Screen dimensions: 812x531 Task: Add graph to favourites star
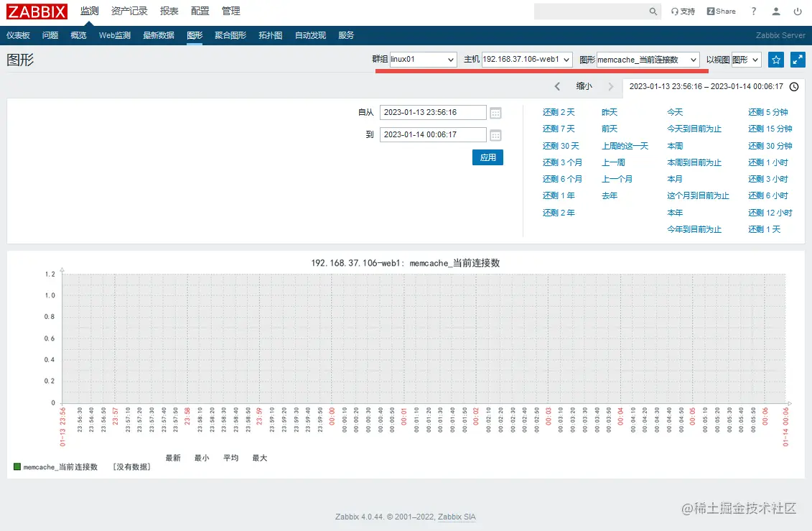pos(776,60)
